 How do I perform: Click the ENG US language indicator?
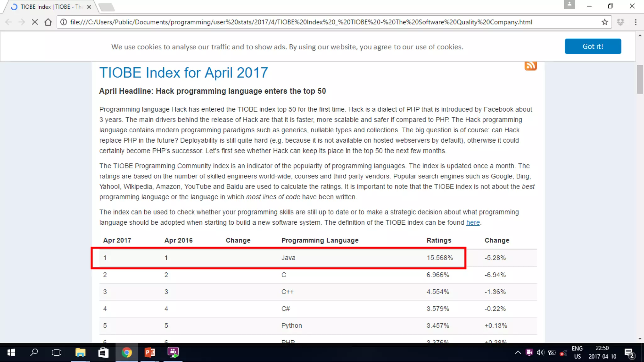coord(577,353)
